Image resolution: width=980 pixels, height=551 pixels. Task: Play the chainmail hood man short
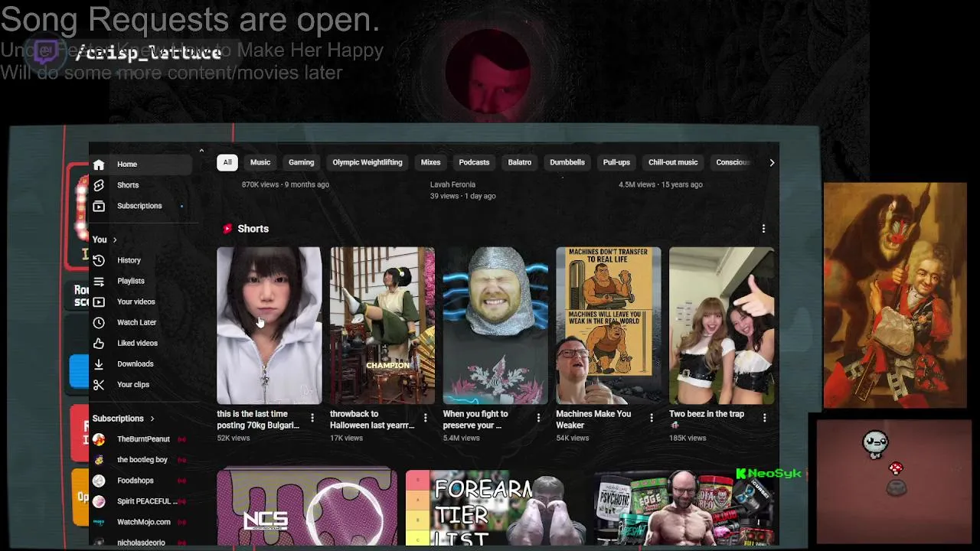495,325
